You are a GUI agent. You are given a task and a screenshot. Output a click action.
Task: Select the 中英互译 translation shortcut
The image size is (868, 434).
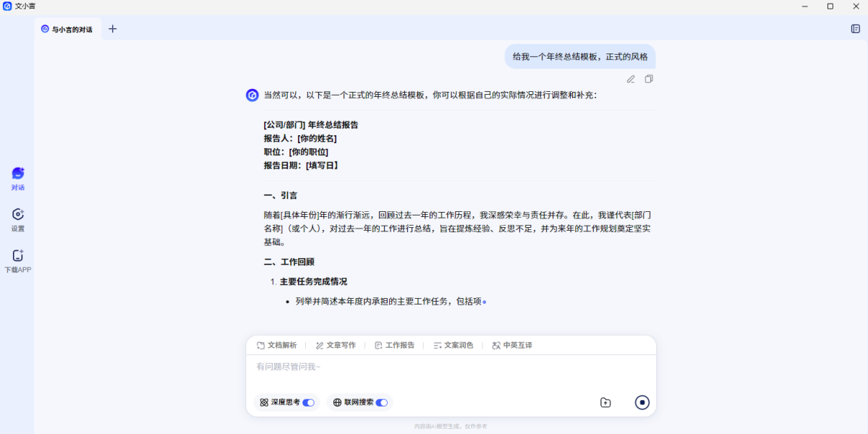(x=512, y=346)
